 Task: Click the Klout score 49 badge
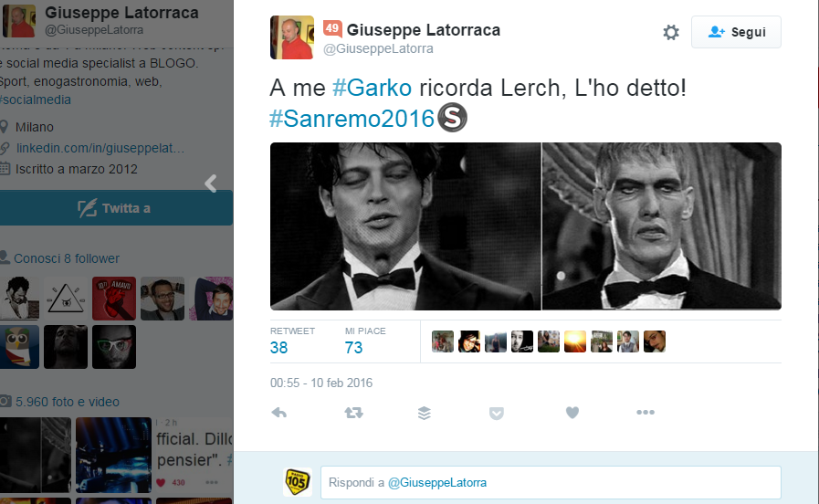pyautogui.click(x=332, y=28)
